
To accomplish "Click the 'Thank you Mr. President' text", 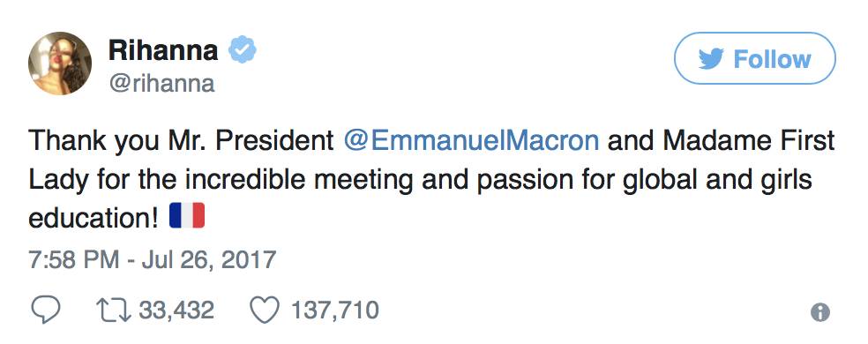I will [x=181, y=141].
